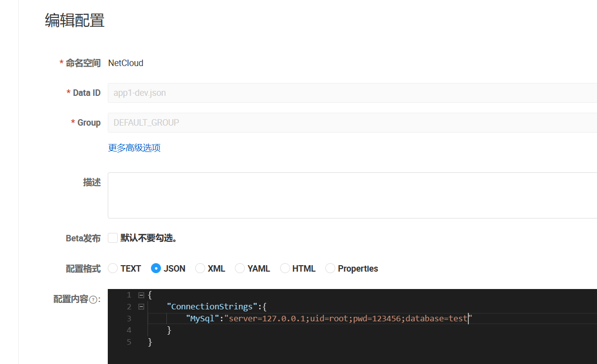This screenshot has height=364, width=597.
Task: Click line number 3 in editor
Action: pos(129,318)
